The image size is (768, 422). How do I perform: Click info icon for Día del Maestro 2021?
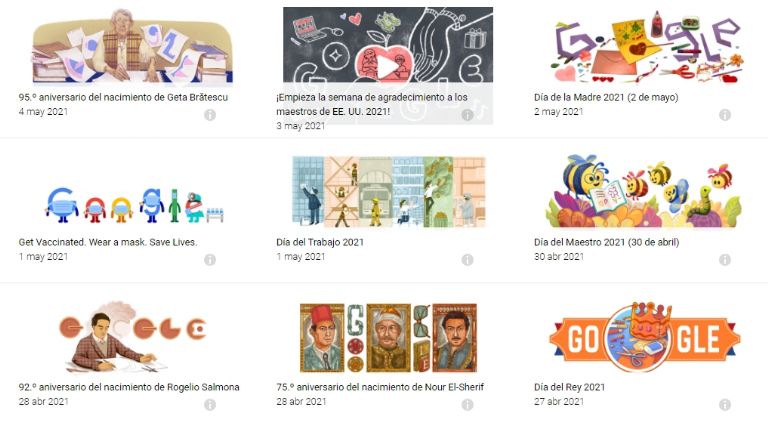pyautogui.click(x=725, y=260)
